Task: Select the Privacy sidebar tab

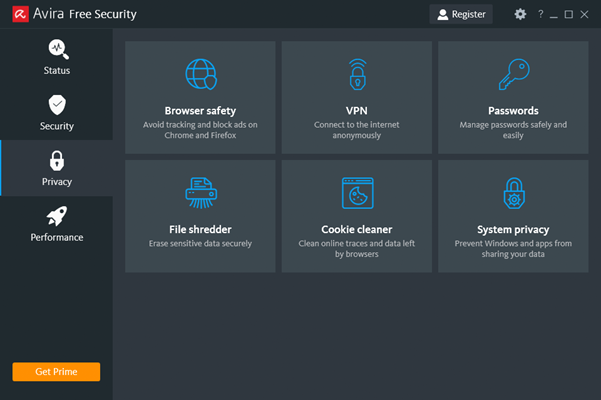Action: tap(56, 168)
